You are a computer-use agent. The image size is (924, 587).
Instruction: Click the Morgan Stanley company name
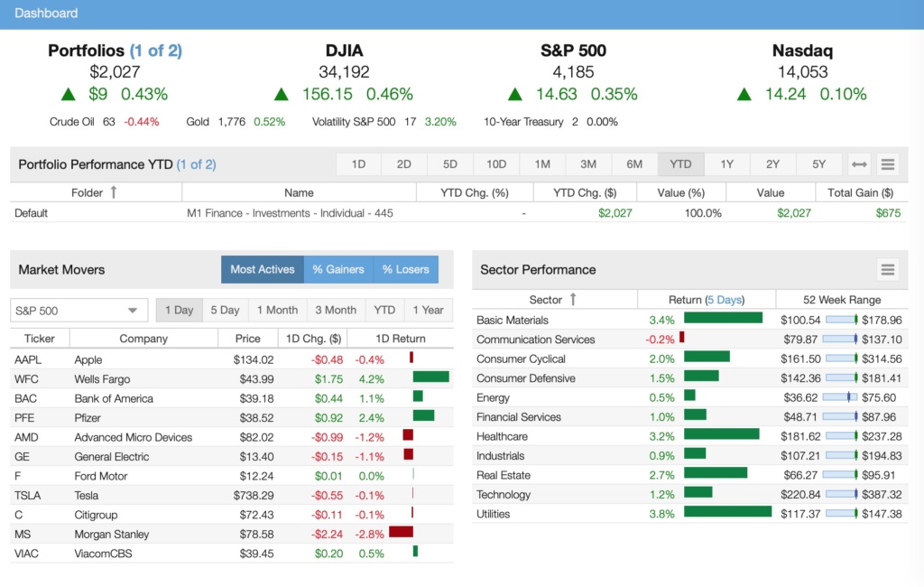[x=111, y=535]
